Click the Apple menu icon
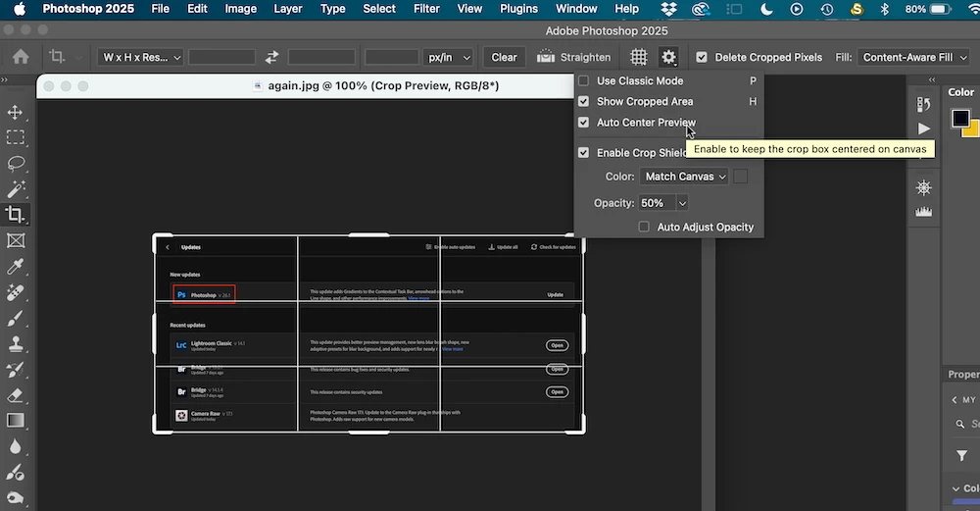Screen dimensions: 980x511 tap(20, 9)
